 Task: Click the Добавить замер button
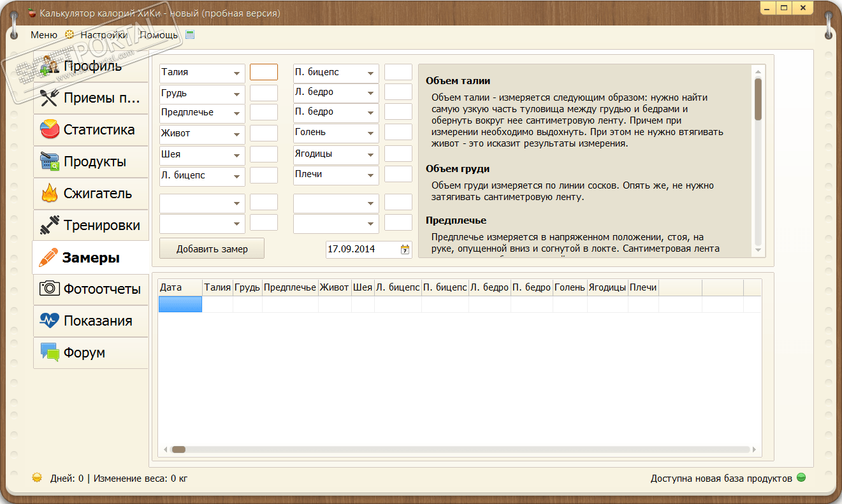point(212,249)
